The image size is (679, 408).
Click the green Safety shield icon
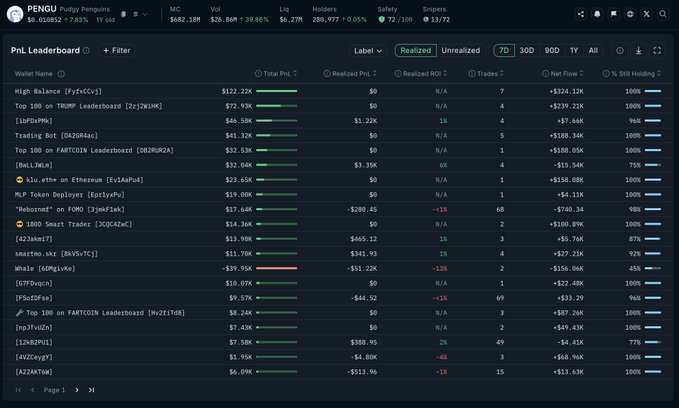point(382,19)
